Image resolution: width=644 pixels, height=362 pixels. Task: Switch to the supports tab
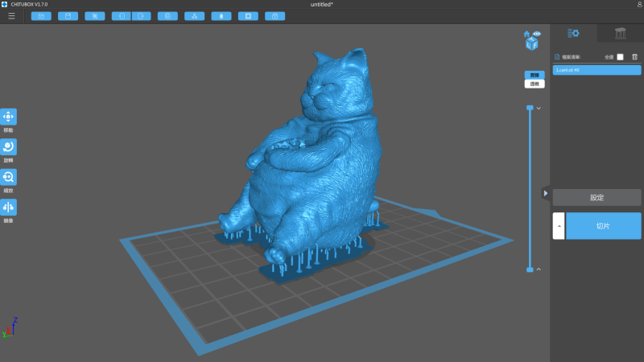(620, 33)
